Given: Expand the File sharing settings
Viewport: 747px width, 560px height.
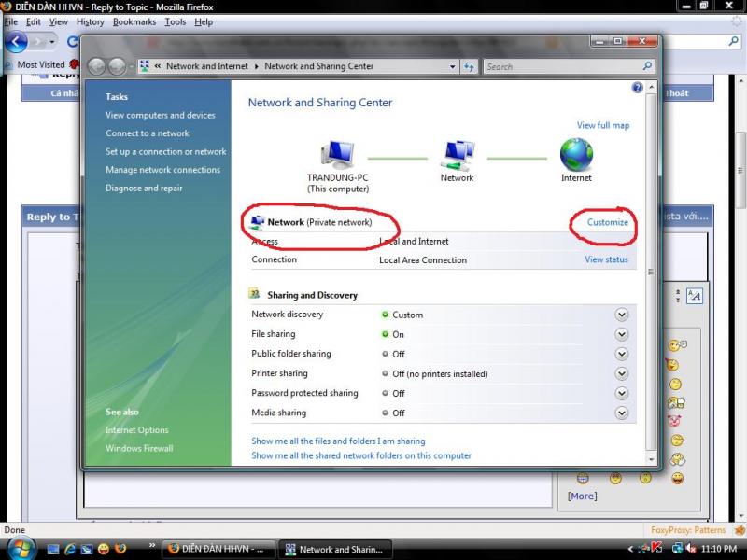Looking at the screenshot, I should pyautogui.click(x=622, y=334).
